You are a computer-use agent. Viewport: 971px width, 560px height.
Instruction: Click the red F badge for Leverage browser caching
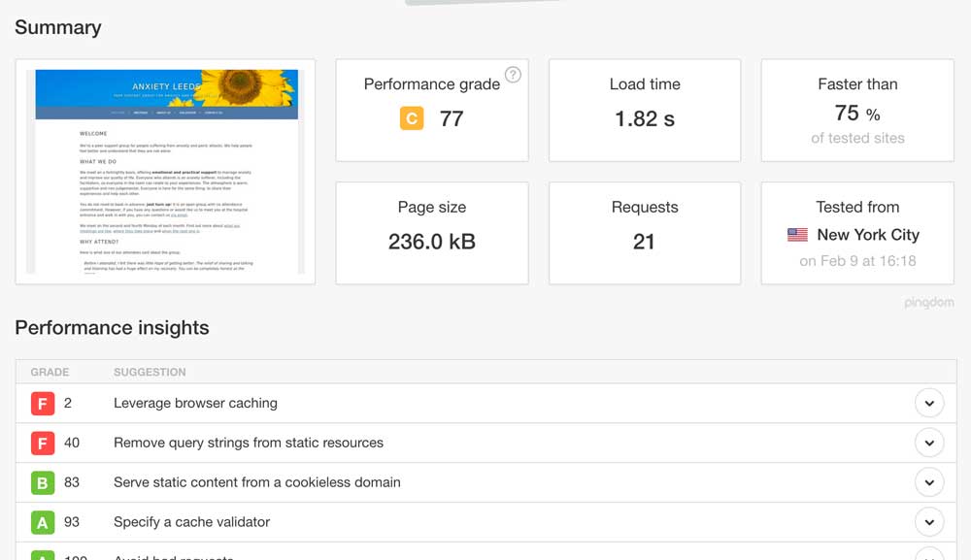click(x=43, y=403)
